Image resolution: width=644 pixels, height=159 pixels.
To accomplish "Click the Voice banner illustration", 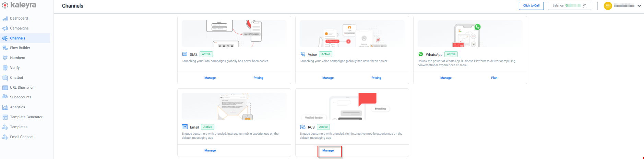I will coord(352,34).
